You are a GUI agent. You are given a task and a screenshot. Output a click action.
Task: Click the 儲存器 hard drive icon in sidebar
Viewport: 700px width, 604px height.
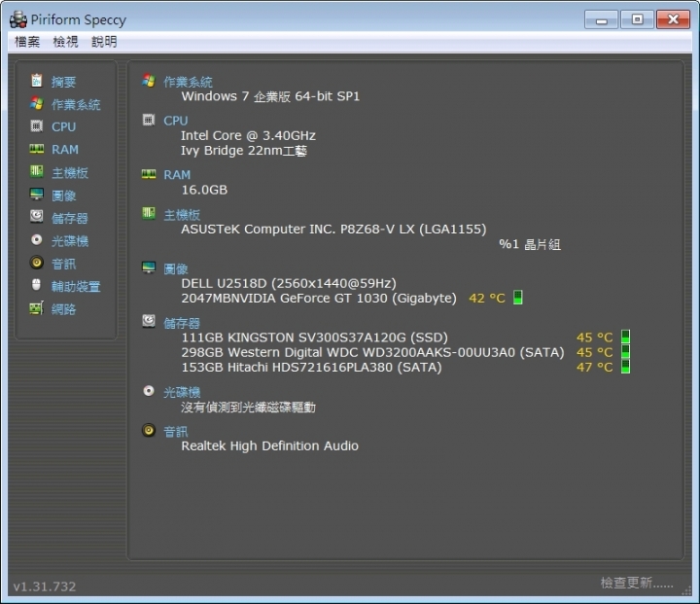(37, 217)
